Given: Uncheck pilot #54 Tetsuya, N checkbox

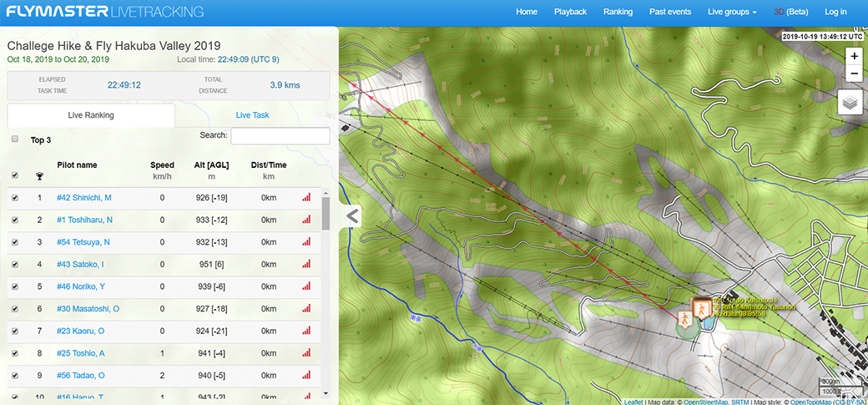Looking at the screenshot, I should pyautogui.click(x=15, y=242).
